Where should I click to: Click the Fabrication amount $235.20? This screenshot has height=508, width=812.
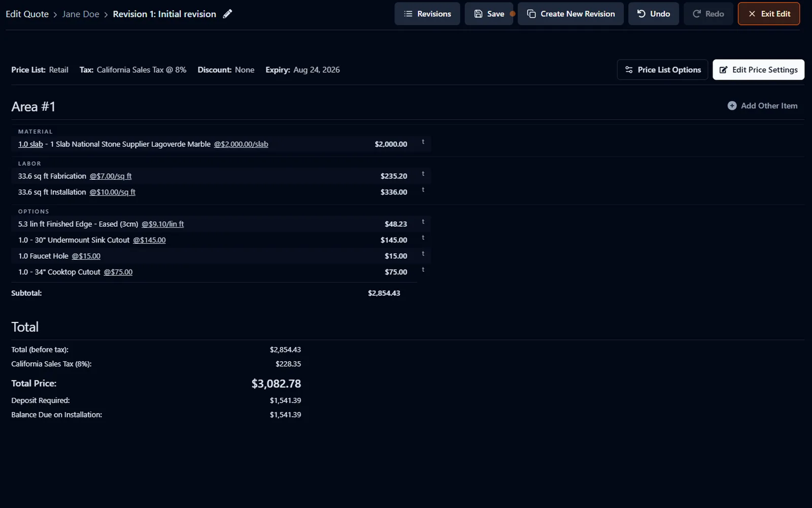[x=394, y=176]
